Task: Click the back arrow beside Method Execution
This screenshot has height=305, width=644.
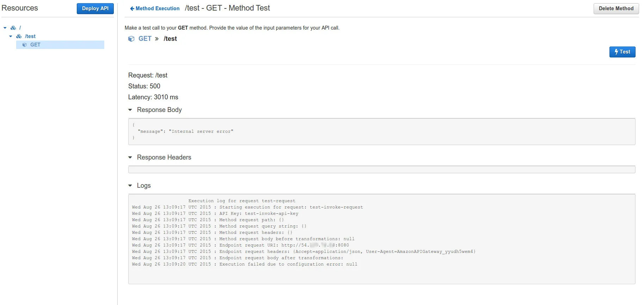Action: point(132,8)
